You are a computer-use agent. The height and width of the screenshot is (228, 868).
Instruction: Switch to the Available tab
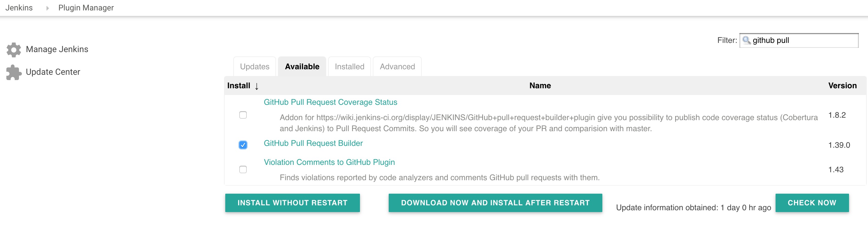(301, 66)
